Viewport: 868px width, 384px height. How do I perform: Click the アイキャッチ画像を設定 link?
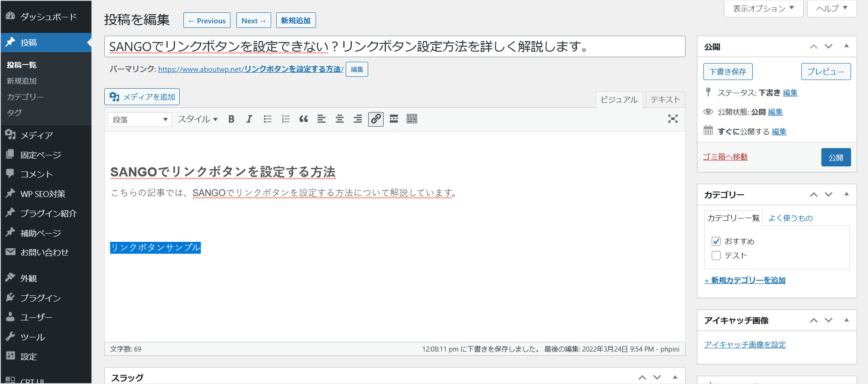coord(745,345)
